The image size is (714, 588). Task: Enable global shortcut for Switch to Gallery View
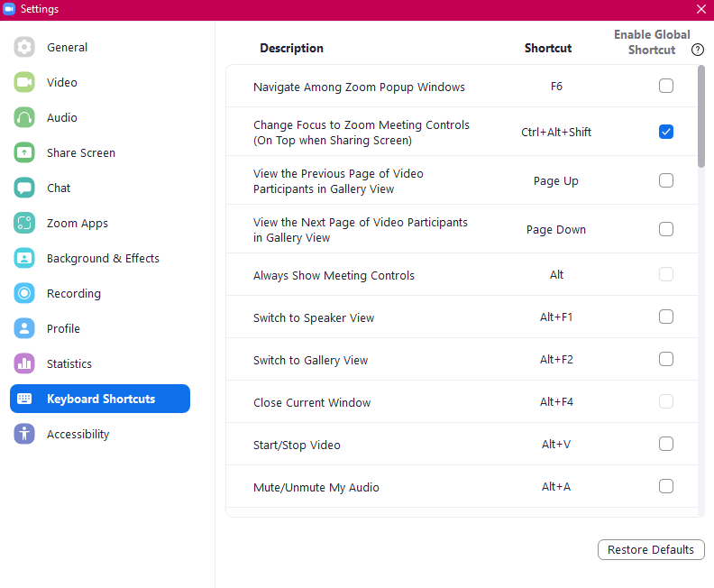(665, 359)
